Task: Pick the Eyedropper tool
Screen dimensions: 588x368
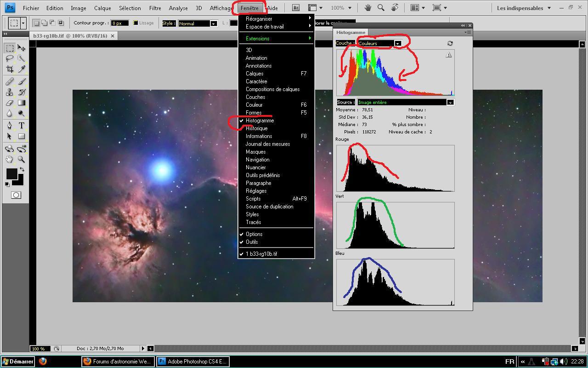Action: point(21,69)
